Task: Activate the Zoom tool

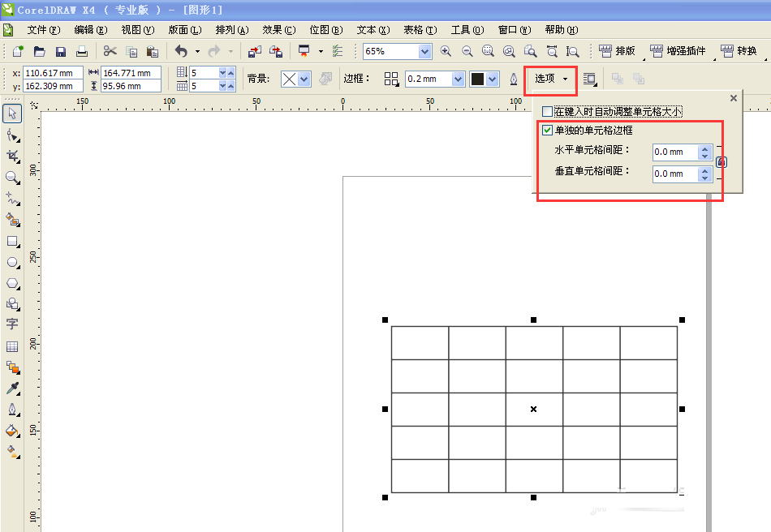Action: [x=12, y=178]
